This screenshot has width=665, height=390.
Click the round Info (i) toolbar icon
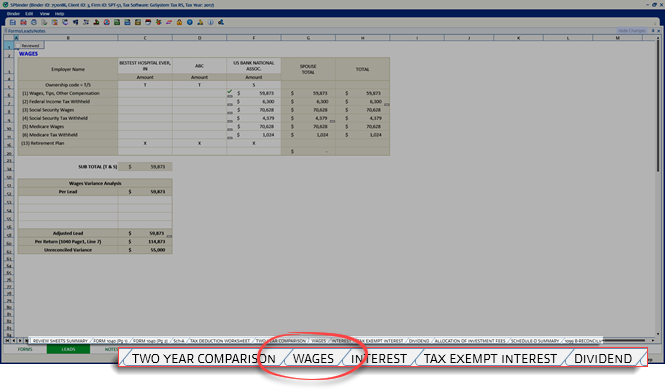[210, 22]
